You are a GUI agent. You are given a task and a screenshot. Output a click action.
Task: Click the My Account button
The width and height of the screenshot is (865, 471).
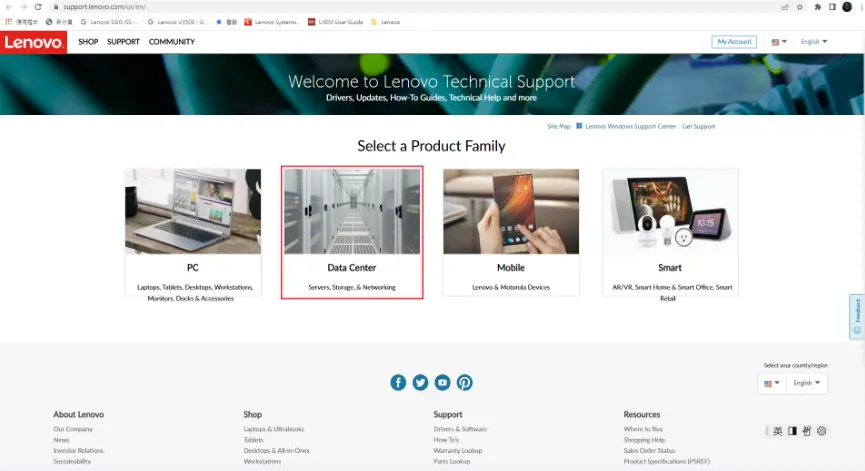coord(734,42)
